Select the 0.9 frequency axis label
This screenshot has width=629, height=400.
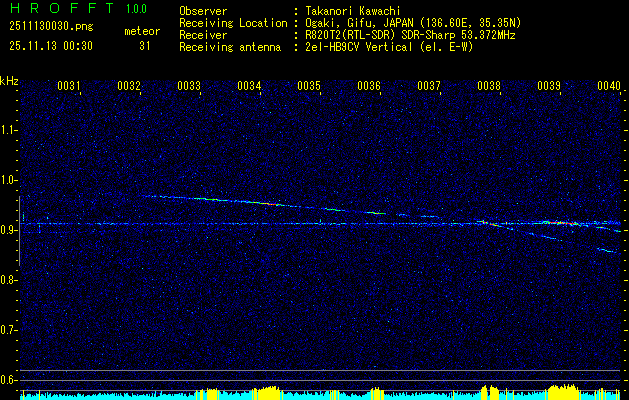[x=9, y=230]
